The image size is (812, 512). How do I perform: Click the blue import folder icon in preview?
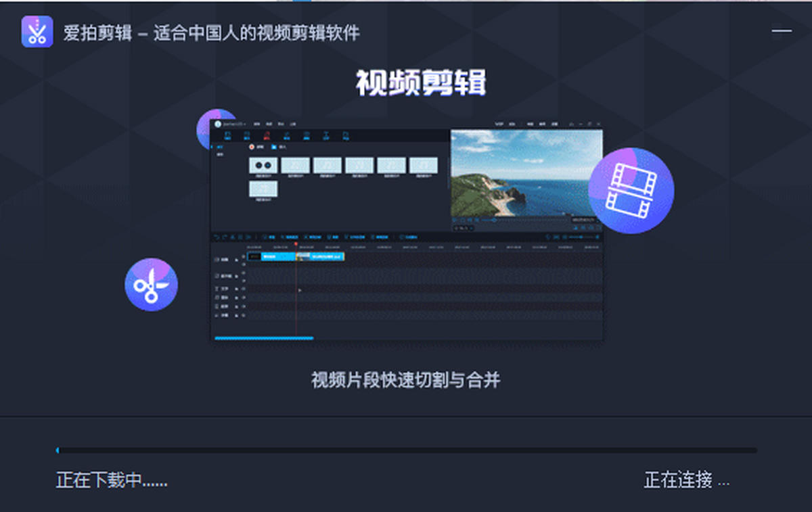274,147
